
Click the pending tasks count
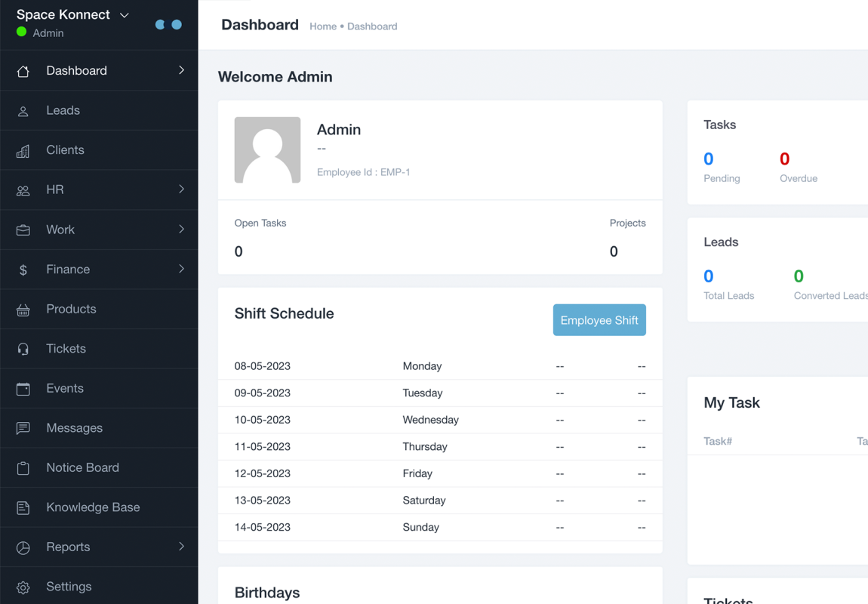click(709, 159)
